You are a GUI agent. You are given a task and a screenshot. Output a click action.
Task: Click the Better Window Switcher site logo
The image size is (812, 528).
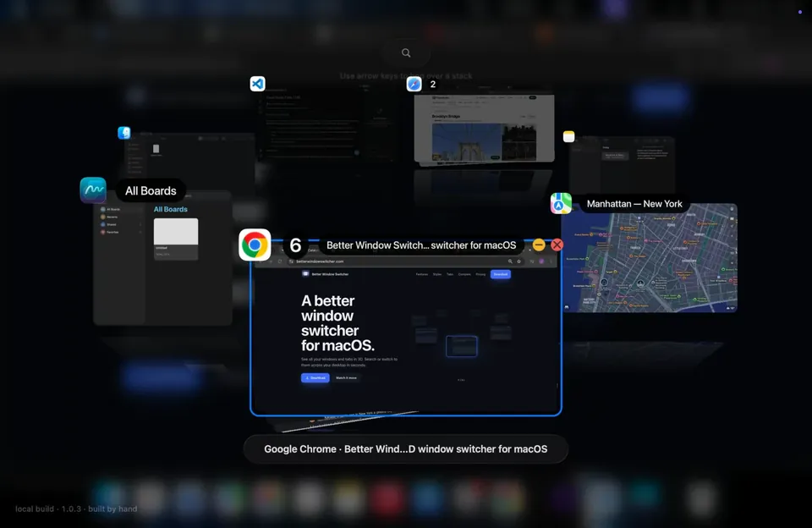tap(305, 274)
